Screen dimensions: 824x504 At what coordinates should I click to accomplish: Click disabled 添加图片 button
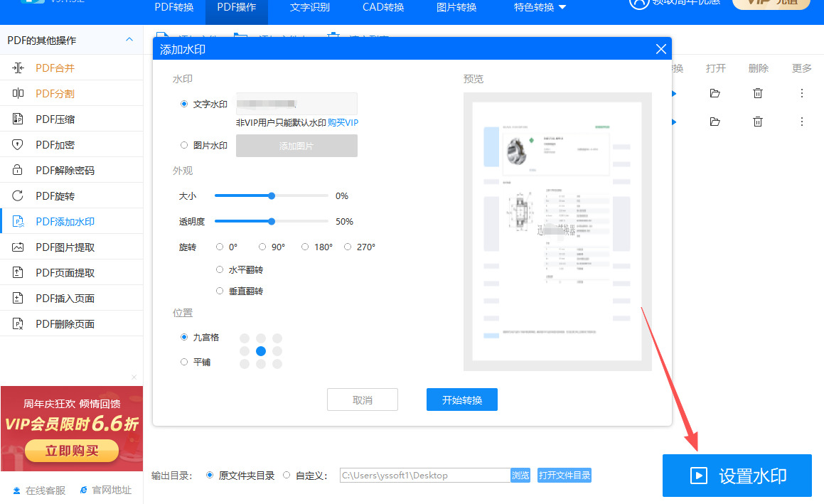click(x=297, y=146)
